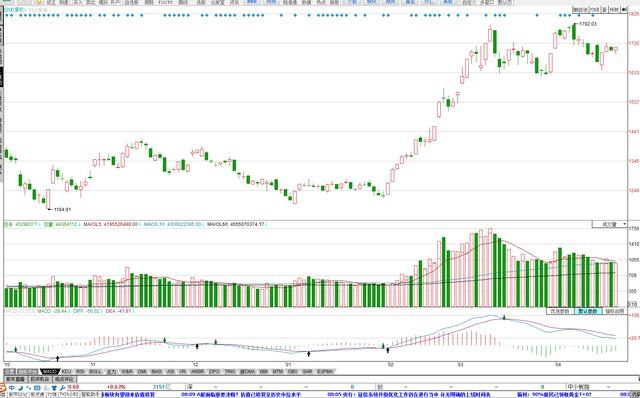The height and width of the screenshot is (398, 640).
Task: Click the 03 month marker on time axis
Action: (460, 365)
